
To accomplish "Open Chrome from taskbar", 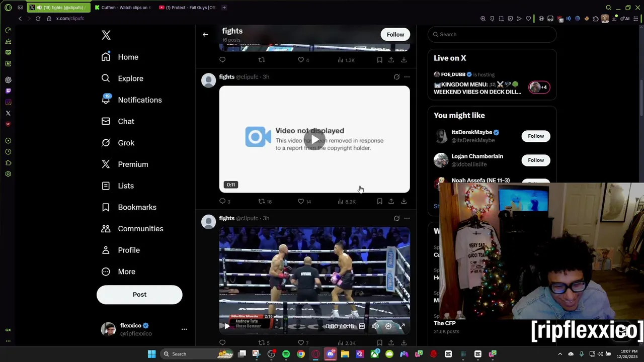I will pyautogui.click(x=300, y=354).
